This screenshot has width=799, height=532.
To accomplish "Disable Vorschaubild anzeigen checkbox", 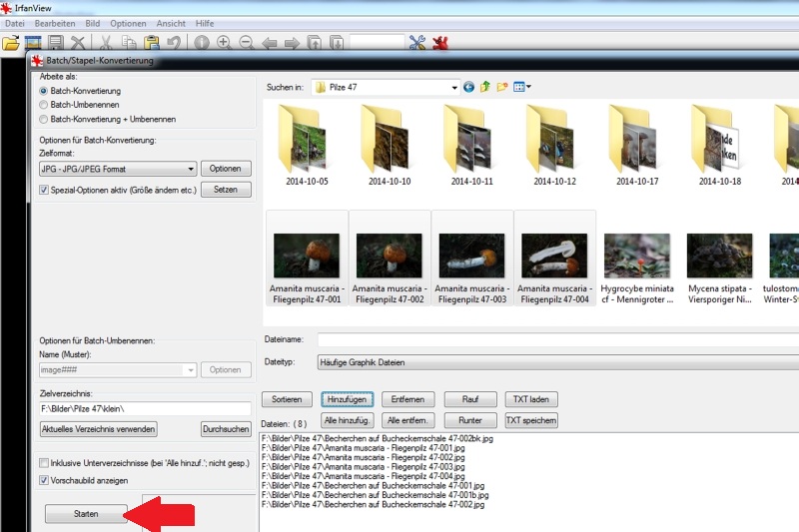I will pyautogui.click(x=44, y=480).
